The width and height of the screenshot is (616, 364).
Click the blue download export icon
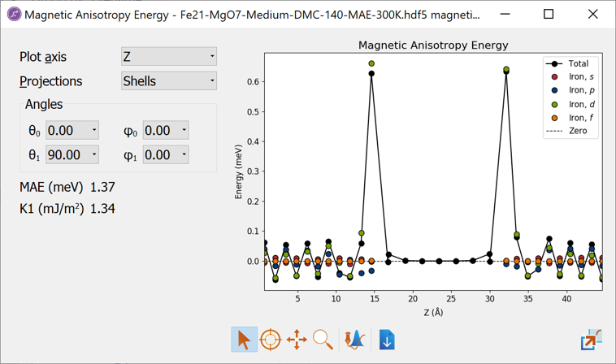click(x=387, y=340)
